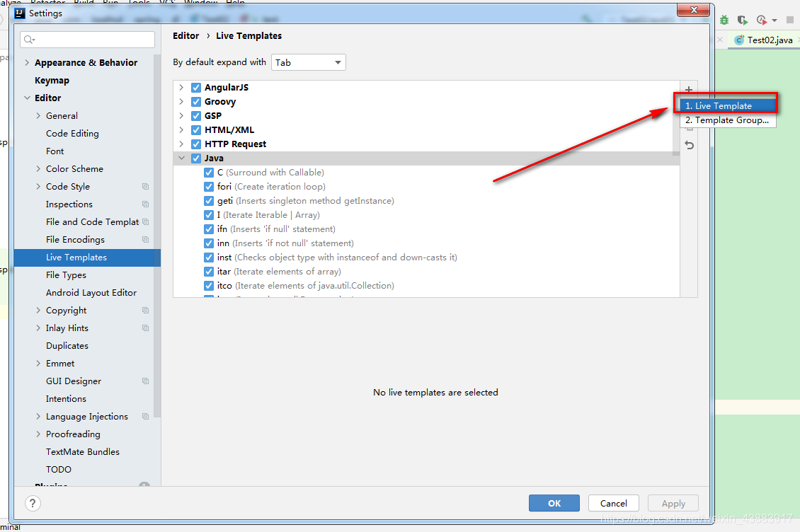The height and width of the screenshot is (532, 800).
Task: Expand the AngularJS template group
Action: pyautogui.click(x=181, y=87)
